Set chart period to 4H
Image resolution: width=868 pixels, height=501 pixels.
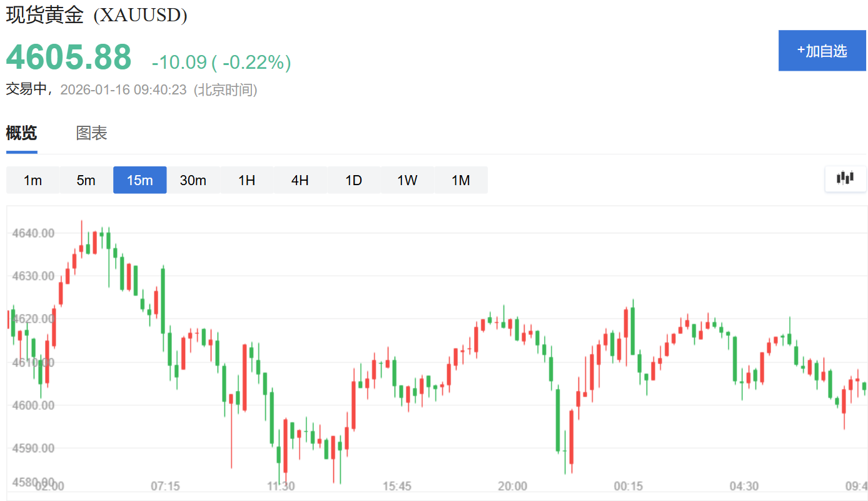(300, 180)
